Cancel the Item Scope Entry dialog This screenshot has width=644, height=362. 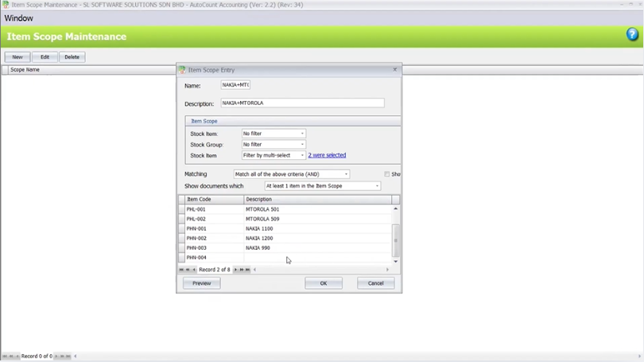[376, 283]
